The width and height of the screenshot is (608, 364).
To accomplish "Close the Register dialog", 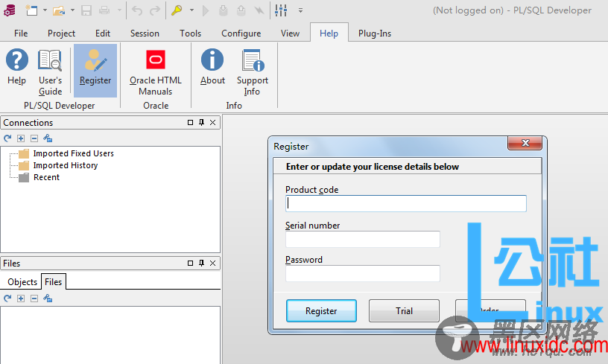I will pyautogui.click(x=525, y=143).
